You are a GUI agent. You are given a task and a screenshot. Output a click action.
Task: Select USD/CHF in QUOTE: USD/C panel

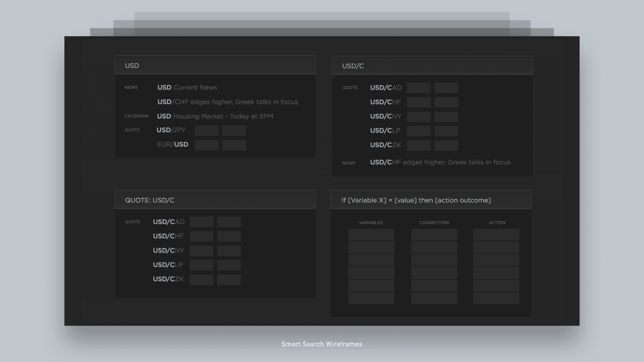click(168, 236)
